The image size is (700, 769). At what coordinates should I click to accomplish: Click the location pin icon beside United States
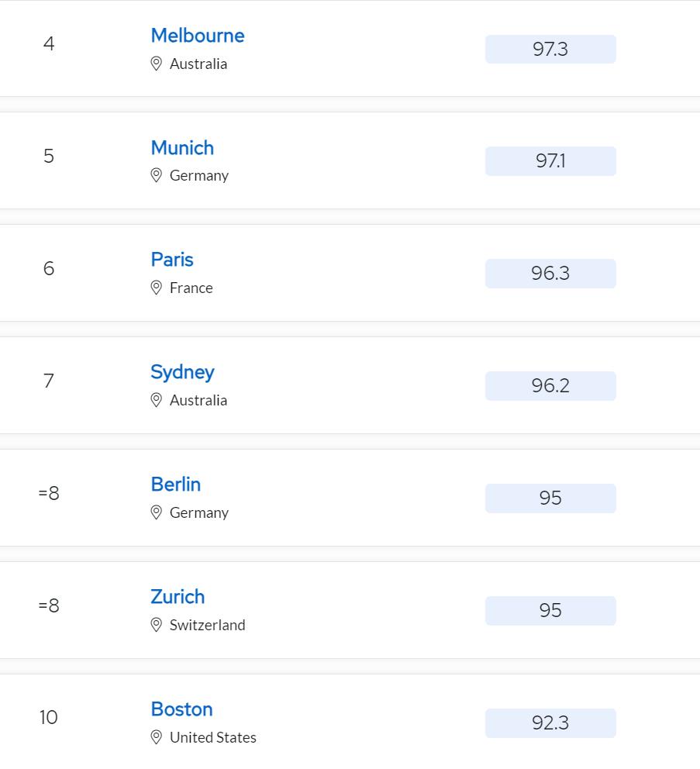[157, 737]
